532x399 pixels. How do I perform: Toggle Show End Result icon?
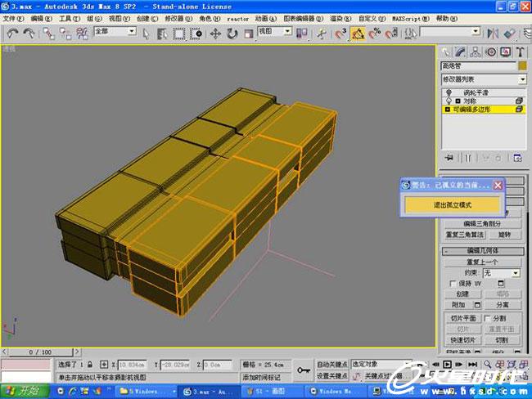coord(468,158)
